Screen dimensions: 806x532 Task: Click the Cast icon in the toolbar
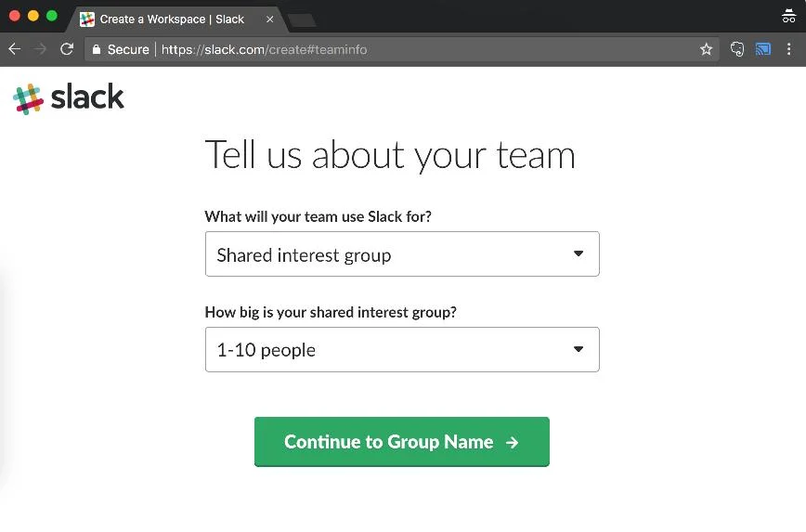[x=763, y=49]
